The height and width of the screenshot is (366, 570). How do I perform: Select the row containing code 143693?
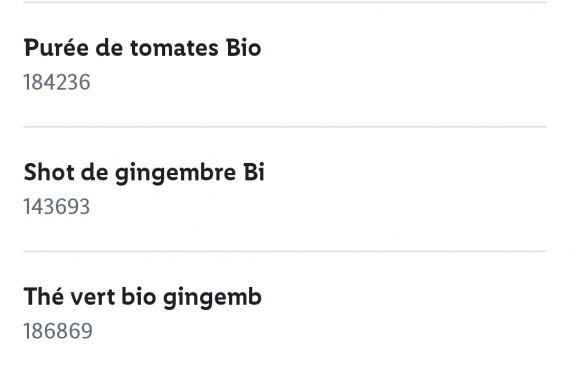tap(285, 189)
